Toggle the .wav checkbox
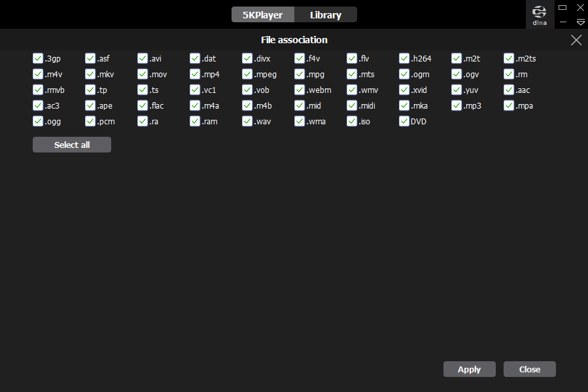The image size is (588, 392). (x=247, y=122)
